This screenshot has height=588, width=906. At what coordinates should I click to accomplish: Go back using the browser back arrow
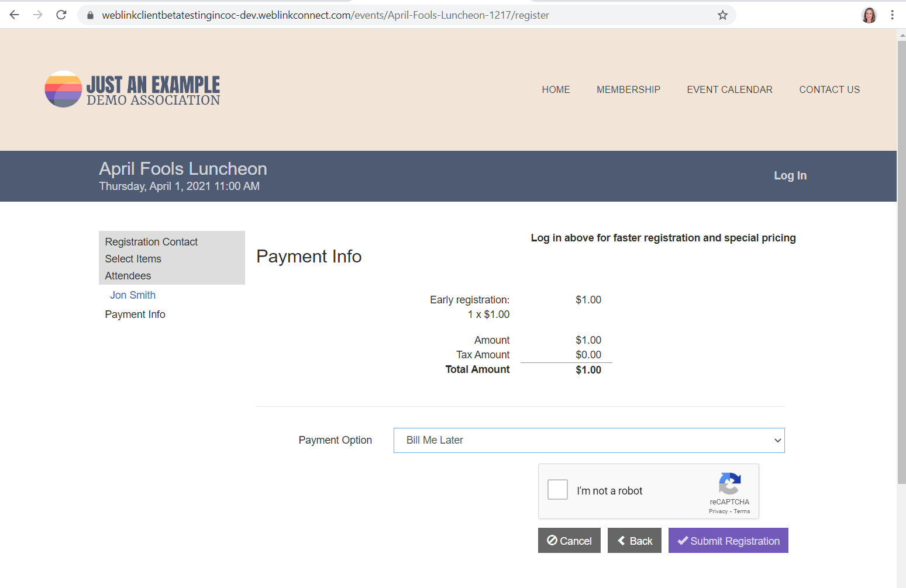coord(15,15)
